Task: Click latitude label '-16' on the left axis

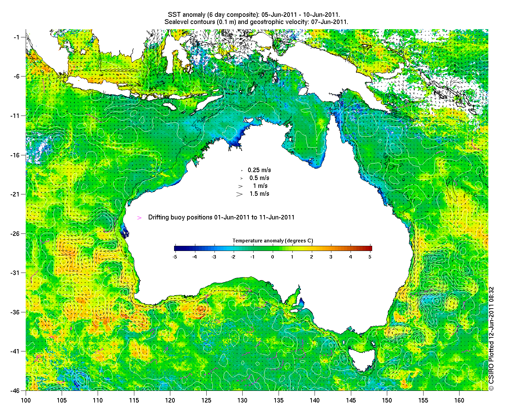Action: [x=15, y=155]
